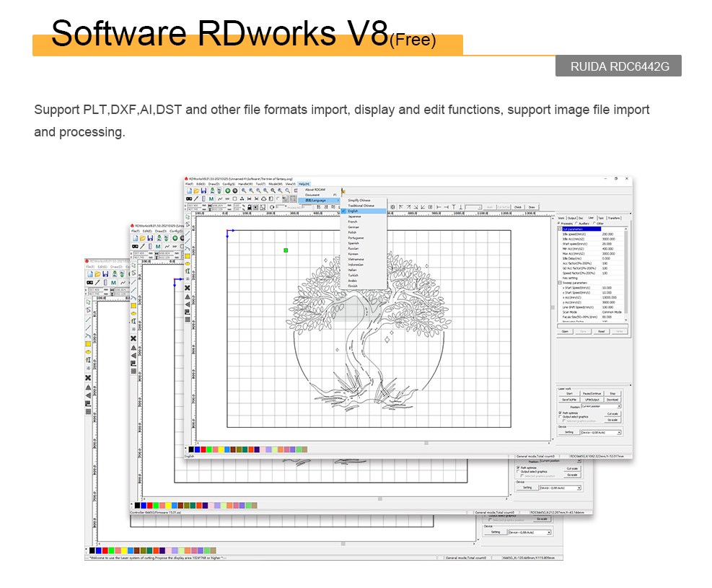Click the Save floppy icon in the middle window toolbar
Viewport: 712px width, 588px height.
[150, 238]
